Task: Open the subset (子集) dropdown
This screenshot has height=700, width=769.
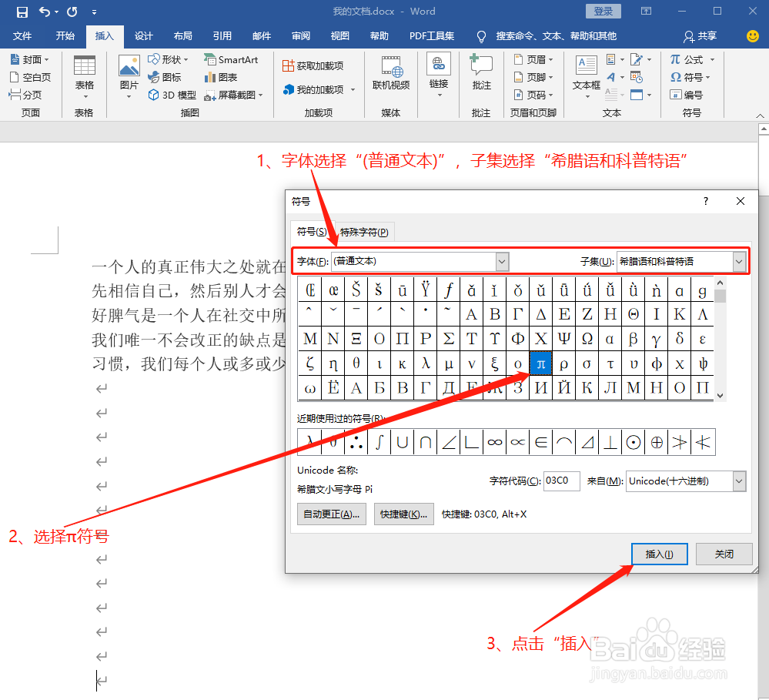Action: click(x=739, y=262)
